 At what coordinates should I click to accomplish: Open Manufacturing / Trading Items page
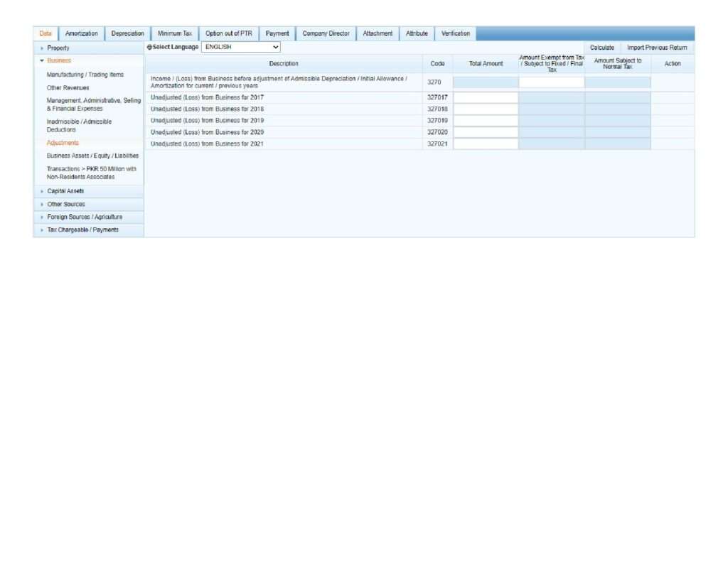point(85,75)
